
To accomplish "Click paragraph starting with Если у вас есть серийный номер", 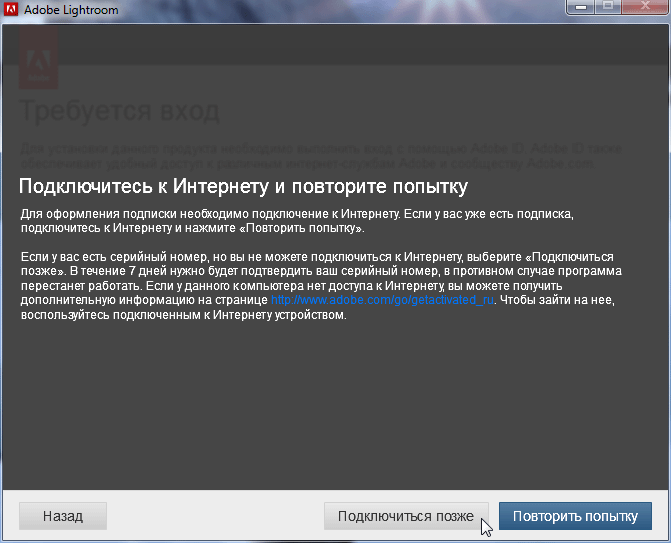I will [x=321, y=286].
